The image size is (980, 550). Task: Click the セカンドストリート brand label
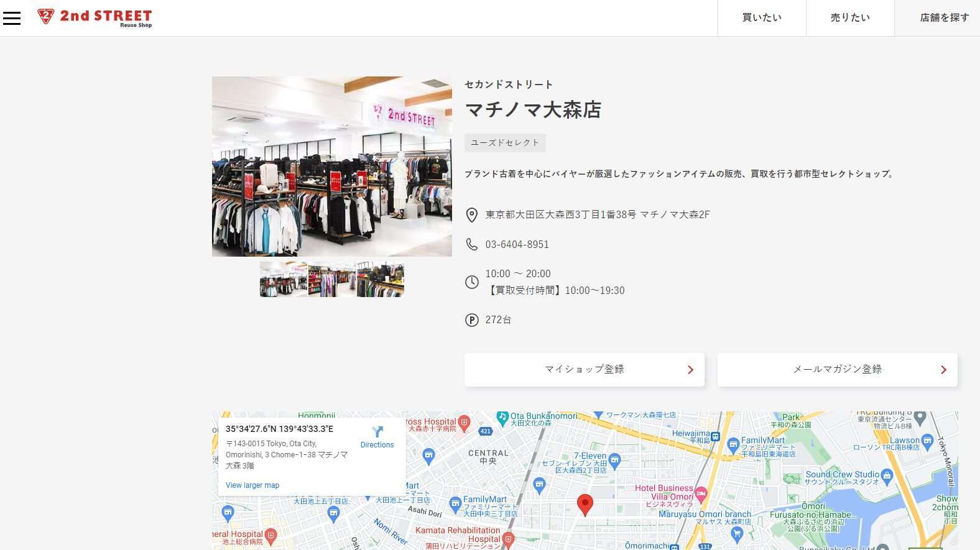pyautogui.click(x=509, y=85)
